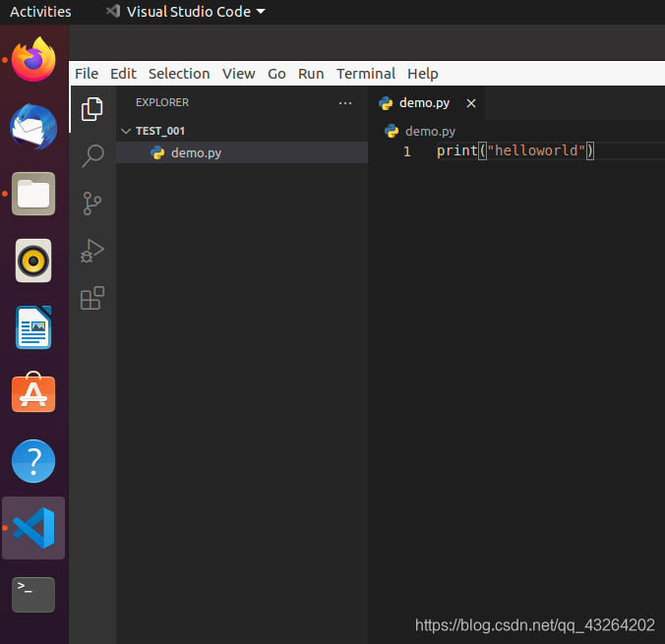Close the demo.py editor tab
Screen dimensions: 665x644
click(471, 103)
